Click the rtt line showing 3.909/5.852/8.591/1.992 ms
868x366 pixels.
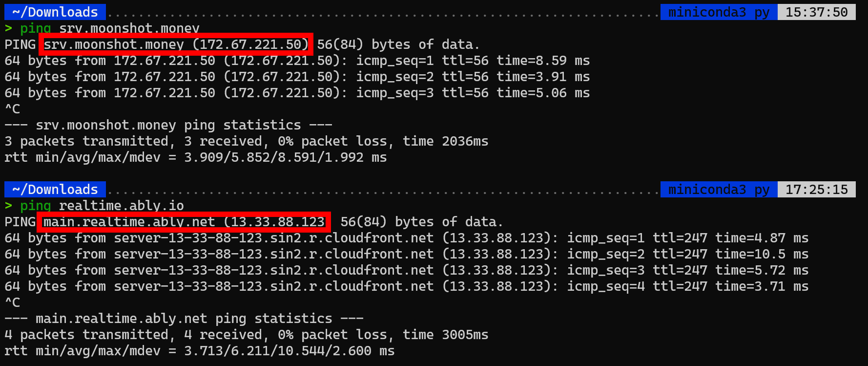point(195,157)
